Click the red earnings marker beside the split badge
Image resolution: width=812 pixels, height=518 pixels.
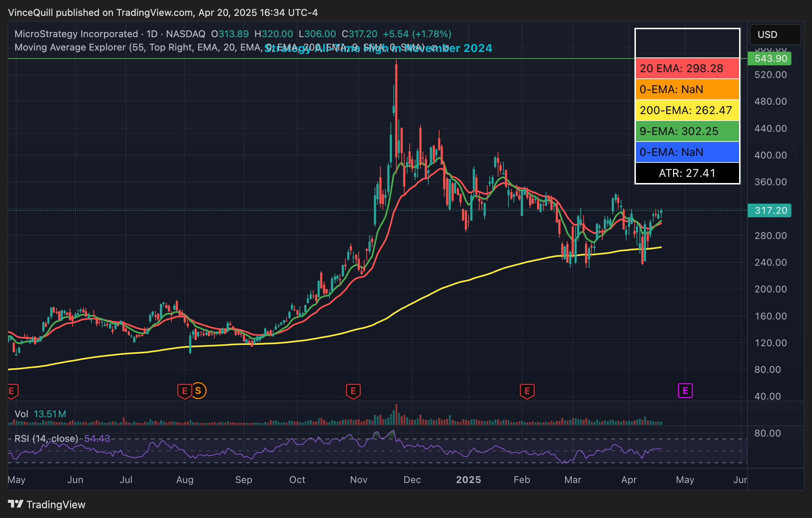[x=185, y=391]
